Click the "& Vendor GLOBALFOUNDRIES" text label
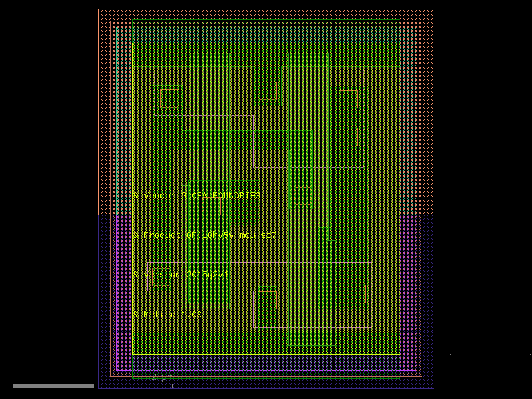 coord(196,196)
